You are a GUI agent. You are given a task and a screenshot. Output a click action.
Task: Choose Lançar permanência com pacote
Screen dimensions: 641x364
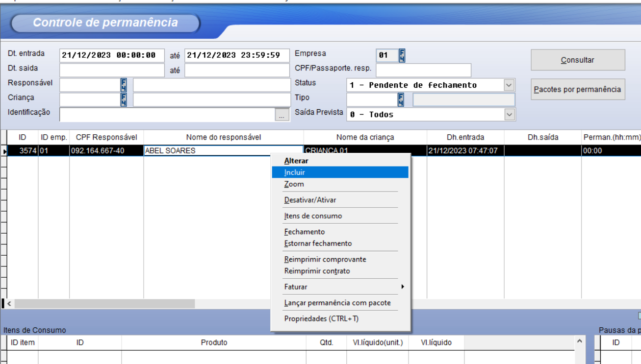pyautogui.click(x=337, y=303)
